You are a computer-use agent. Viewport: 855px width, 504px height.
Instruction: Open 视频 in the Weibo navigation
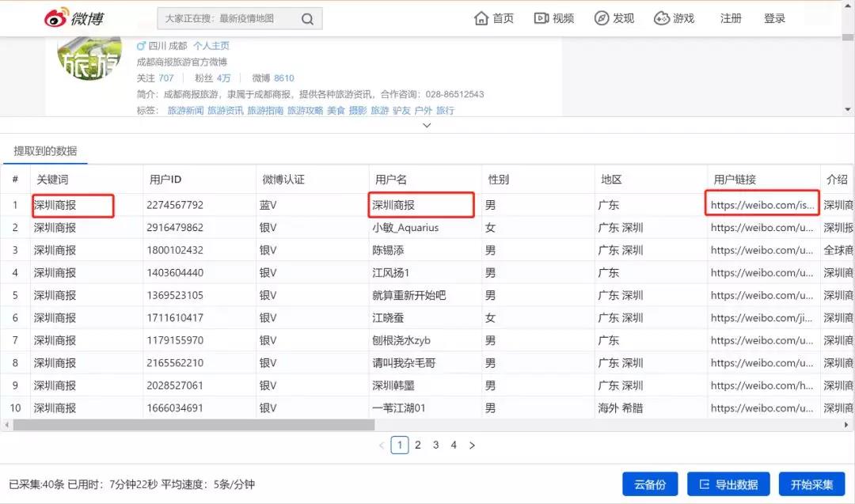click(563, 18)
